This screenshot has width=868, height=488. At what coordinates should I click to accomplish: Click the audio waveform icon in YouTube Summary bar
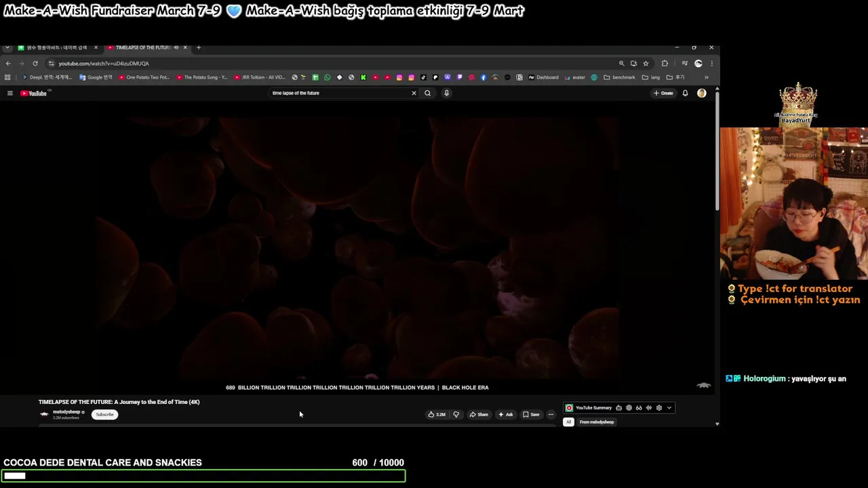tap(648, 408)
